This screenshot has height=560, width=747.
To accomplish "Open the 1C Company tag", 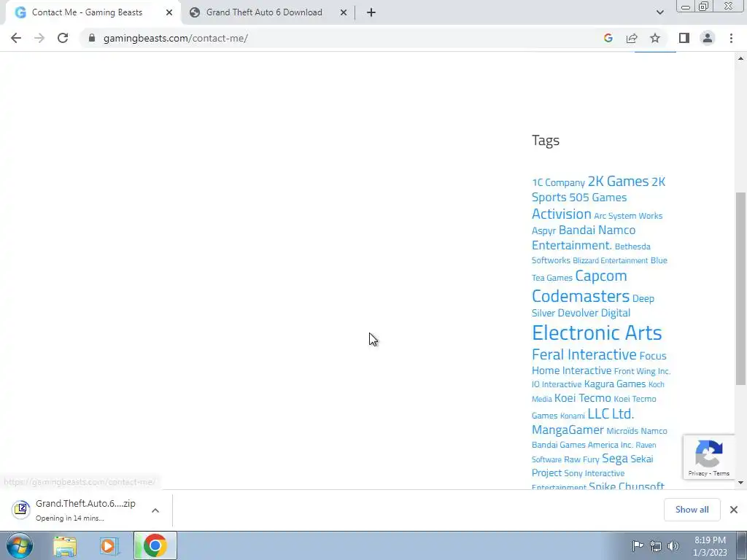I will point(558,183).
